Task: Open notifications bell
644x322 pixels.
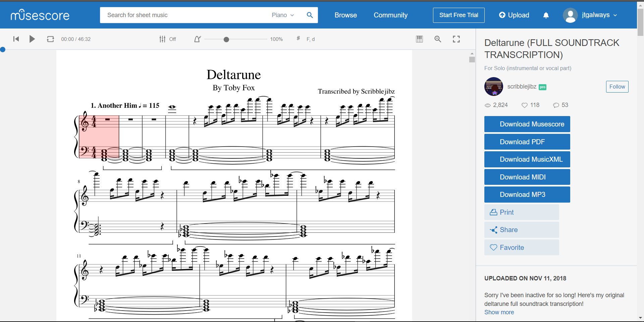Action: pyautogui.click(x=546, y=15)
